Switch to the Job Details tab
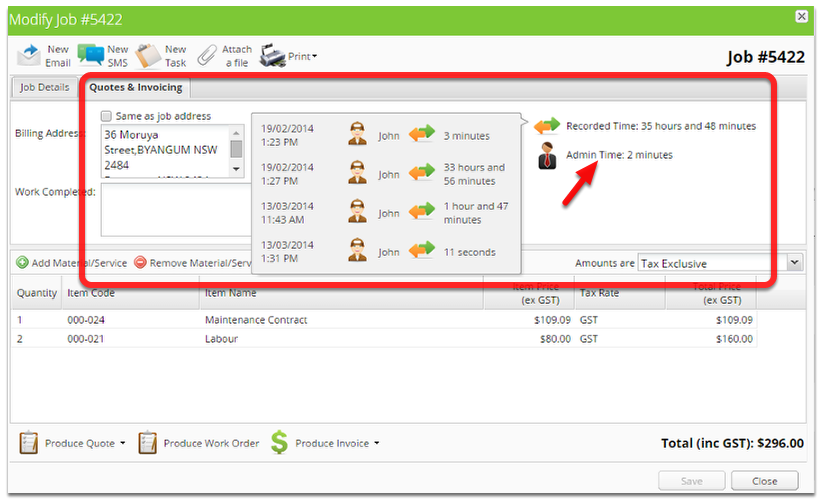 click(45, 87)
